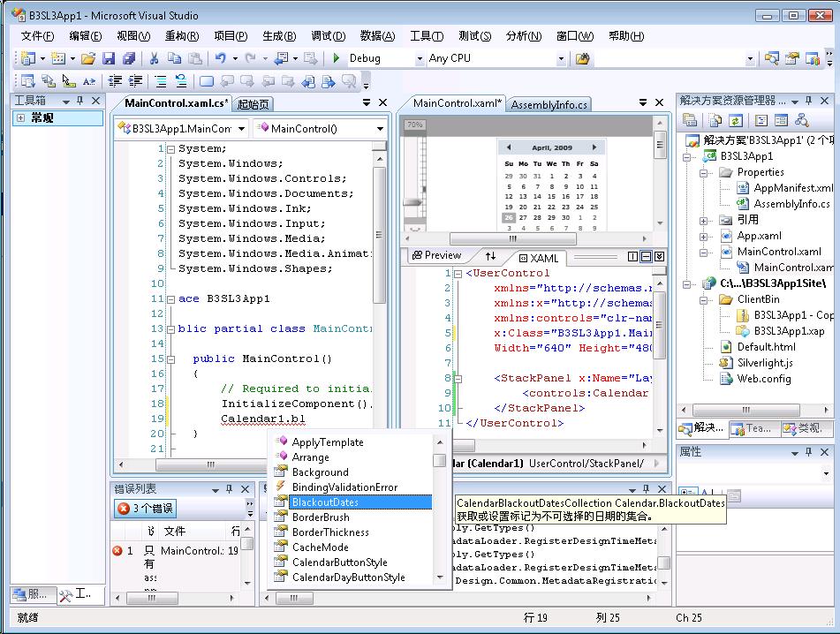
Task: Open the B3SL3App1.MainControl class dropdown
Action: coord(242,129)
